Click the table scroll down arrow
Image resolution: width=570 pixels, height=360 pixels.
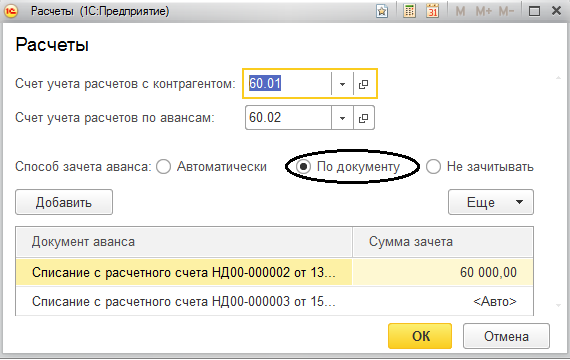(x=558, y=305)
